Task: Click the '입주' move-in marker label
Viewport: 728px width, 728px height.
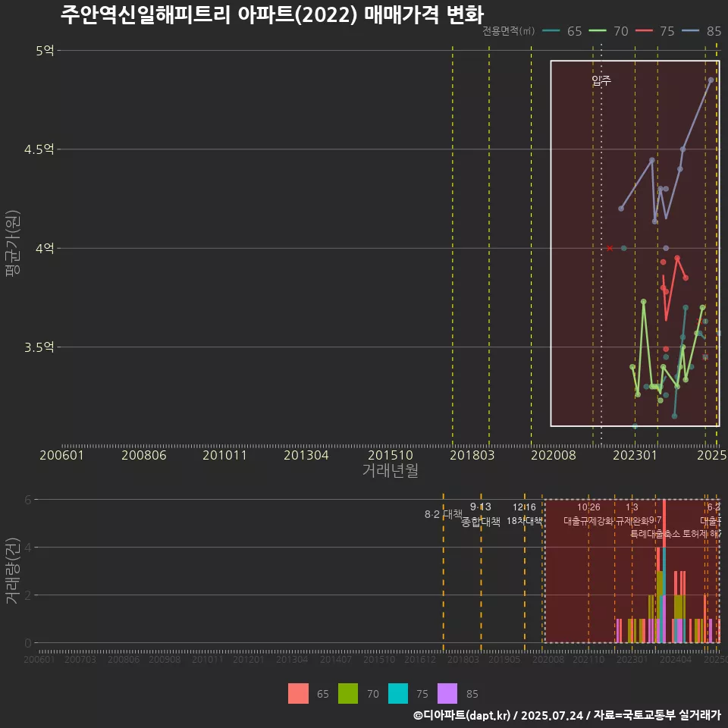Action: point(601,81)
